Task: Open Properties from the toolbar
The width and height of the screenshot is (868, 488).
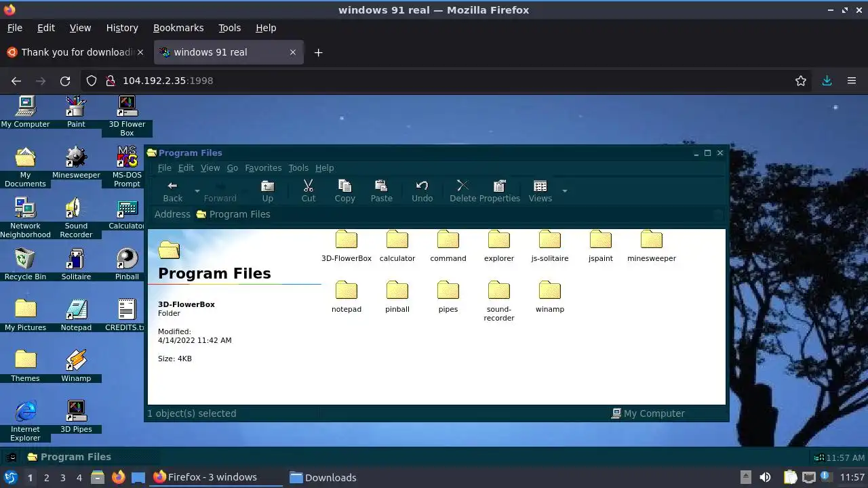Action: point(500,191)
